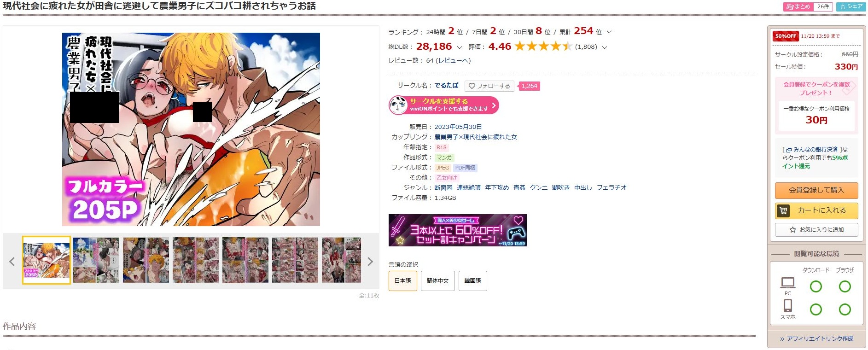
Task: Jump to reviews via レビューへ link
Action: [x=453, y=61]
